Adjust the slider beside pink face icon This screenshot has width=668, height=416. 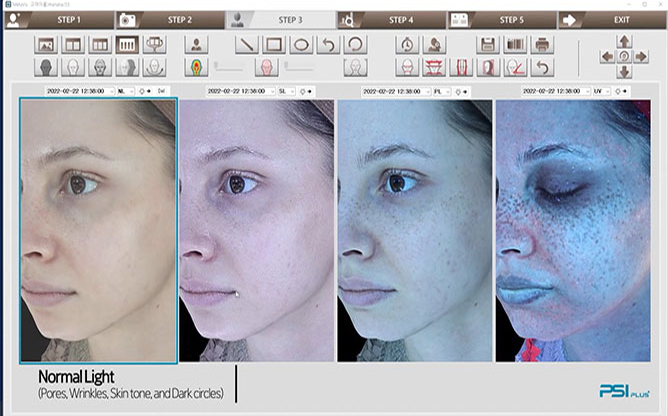pyautogui.click(x=299, y=67)
